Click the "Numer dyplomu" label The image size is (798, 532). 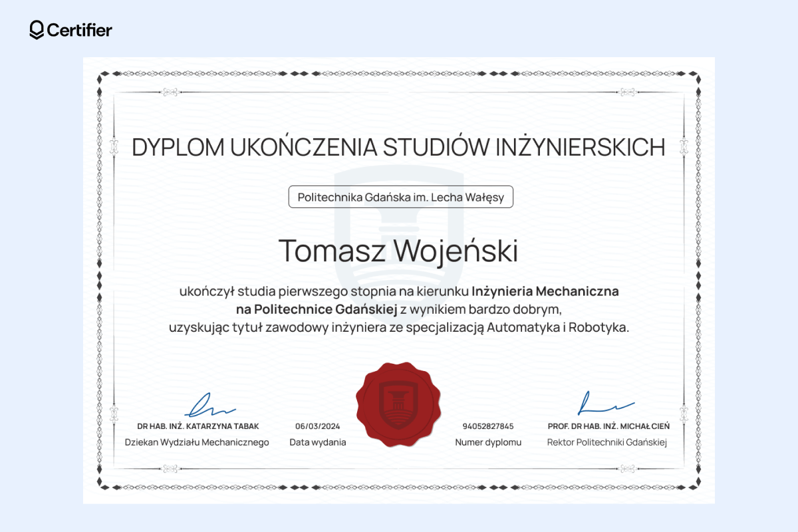[488, 442]
